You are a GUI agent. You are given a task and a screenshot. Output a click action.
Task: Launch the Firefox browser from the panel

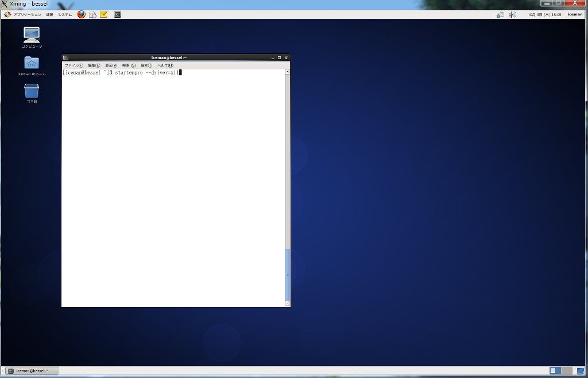coord(82,14)
